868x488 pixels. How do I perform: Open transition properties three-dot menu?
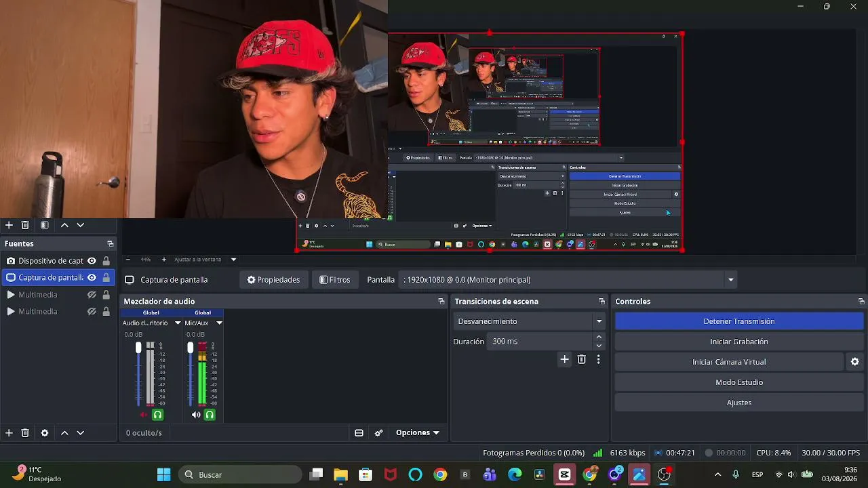598,359
